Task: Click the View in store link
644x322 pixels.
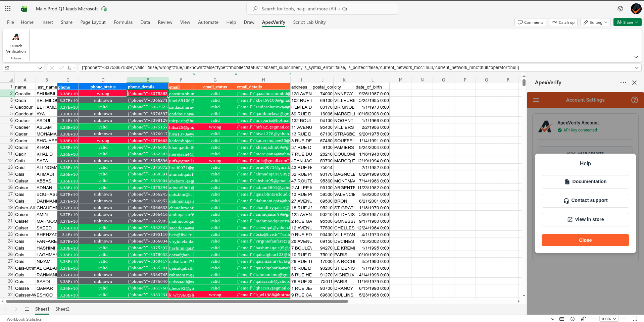Action: pyautogui.click(x=585, y=219)
